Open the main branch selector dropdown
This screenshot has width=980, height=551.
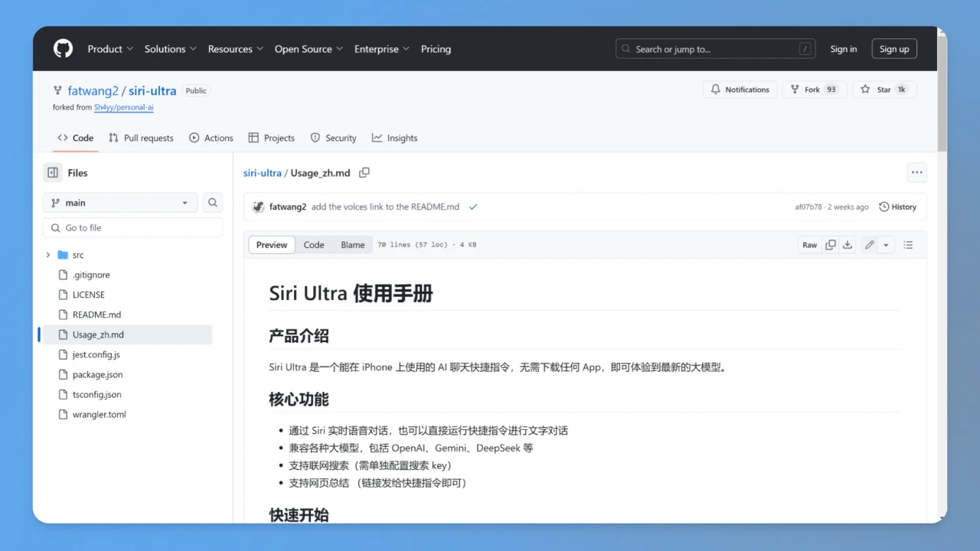click(119, 202)
